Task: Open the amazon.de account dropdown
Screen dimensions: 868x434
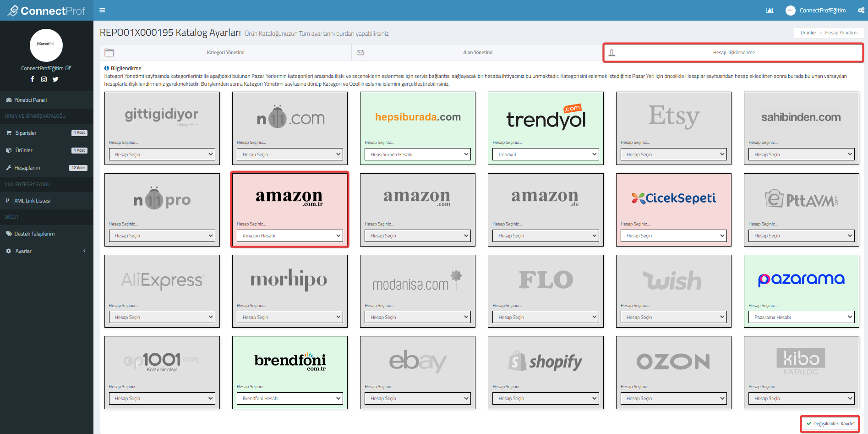Action: coord(546,236)
